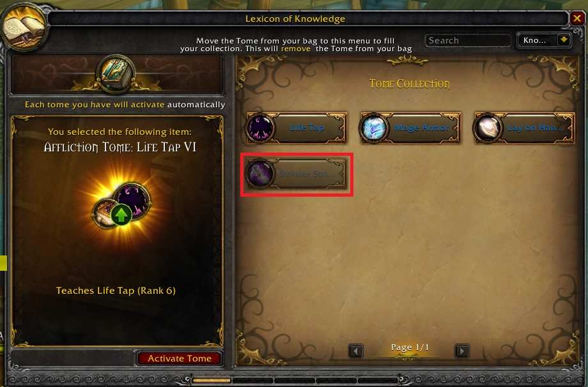Image resolution: width=588 pixels, height=387 pixels.
Task: Click the purple Life Tap icon in the glowing preview
Action: tap(132, 201)
